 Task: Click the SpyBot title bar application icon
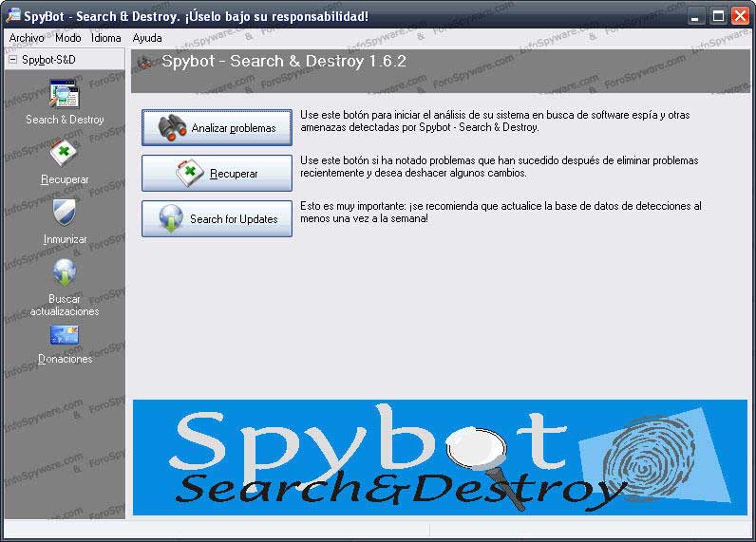coord(13,15)
